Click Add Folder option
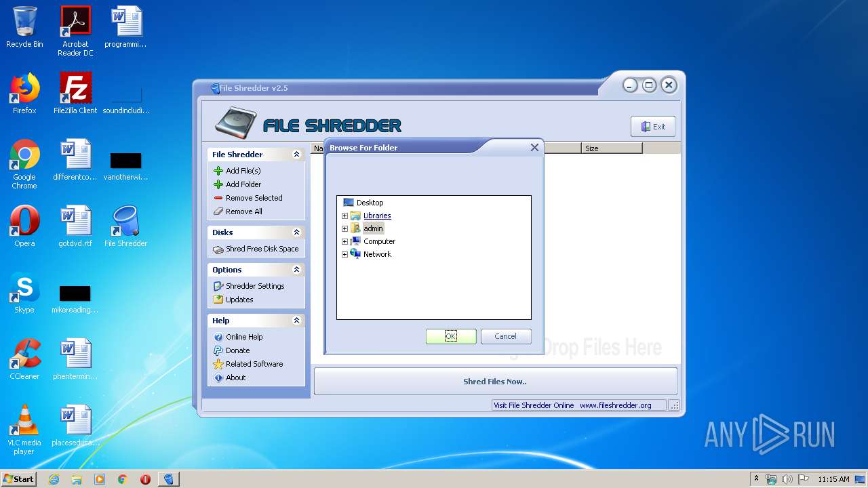The width and height of the screenshot is (868, 488). tap(237, 184)
